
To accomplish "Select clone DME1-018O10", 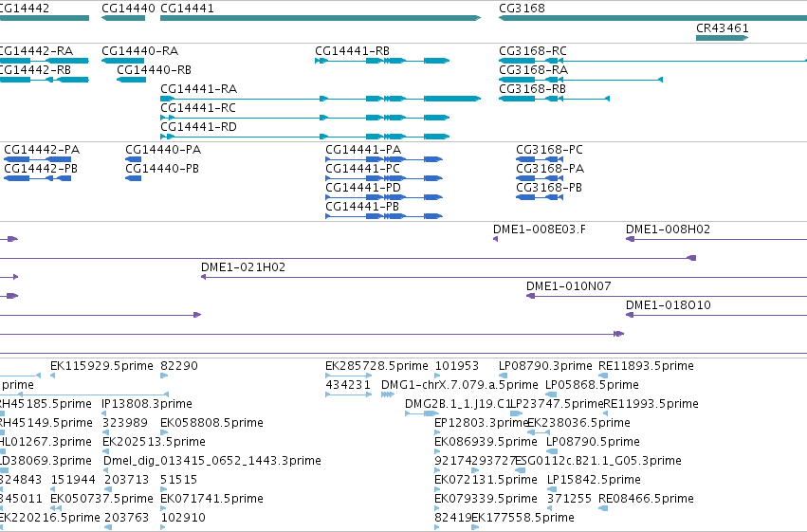I will 716,316.
